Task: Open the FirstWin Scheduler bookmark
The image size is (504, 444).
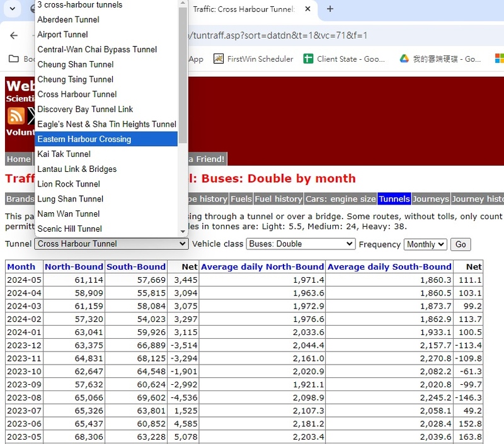Action: point(253,59)
